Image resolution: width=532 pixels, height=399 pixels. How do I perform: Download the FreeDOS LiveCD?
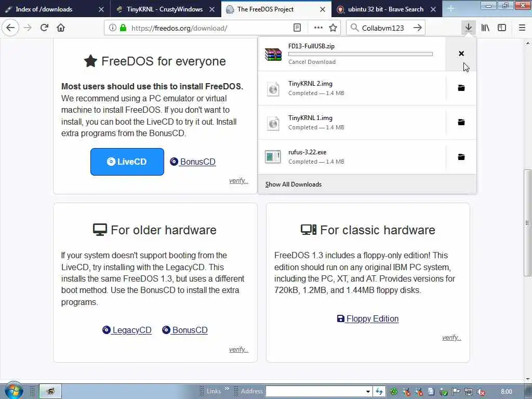coord(127,162)
